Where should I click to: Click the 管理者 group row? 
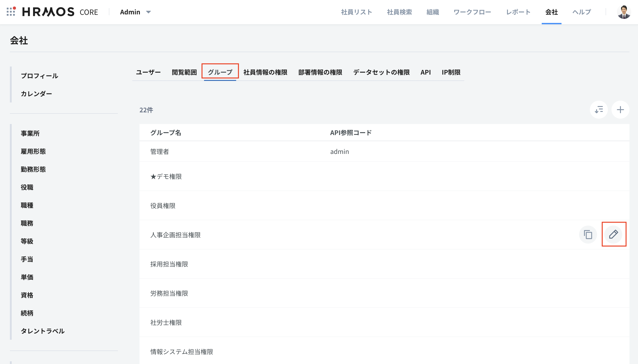pyautogui.click(x=160, y=151)
